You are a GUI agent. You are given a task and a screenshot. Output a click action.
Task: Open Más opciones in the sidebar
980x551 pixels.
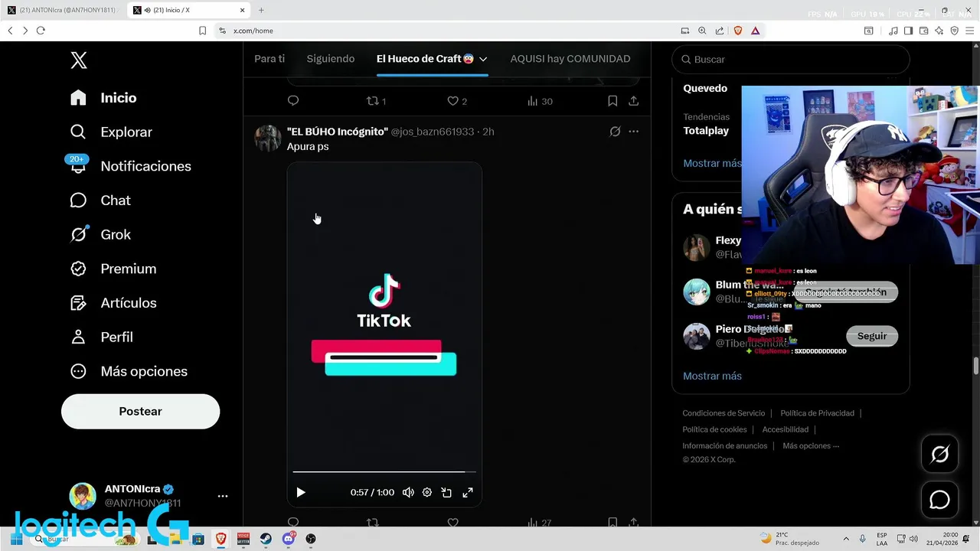coord(129,371)
